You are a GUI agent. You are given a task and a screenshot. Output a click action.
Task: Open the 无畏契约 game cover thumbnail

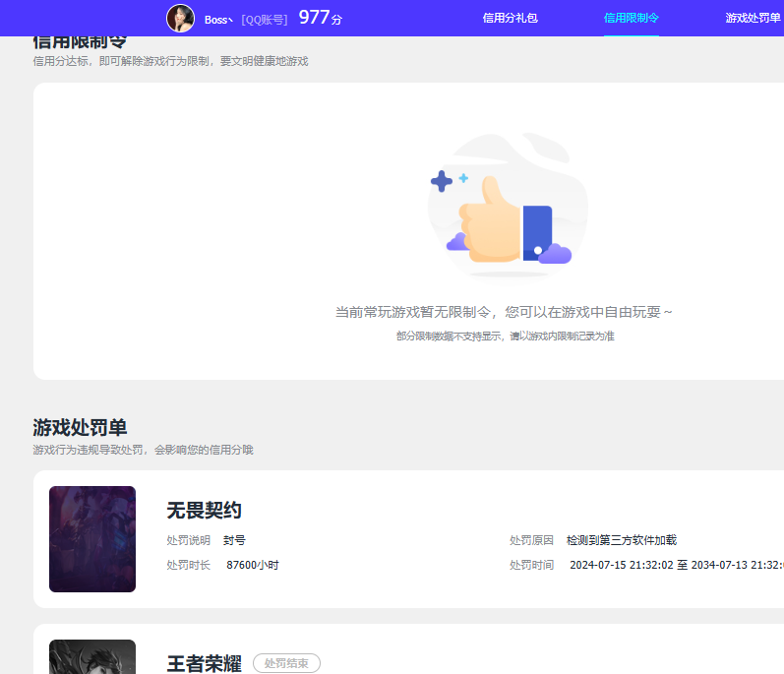[92, 539]
